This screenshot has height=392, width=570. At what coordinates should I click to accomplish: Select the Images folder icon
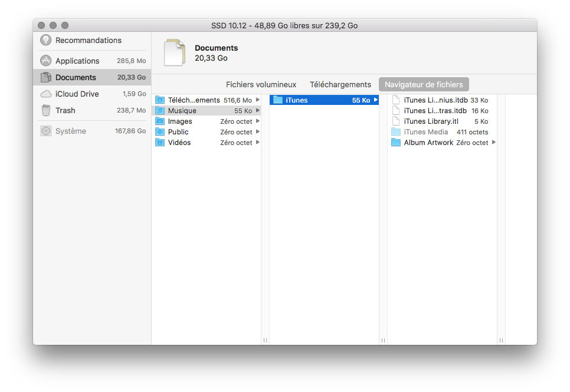160,121
